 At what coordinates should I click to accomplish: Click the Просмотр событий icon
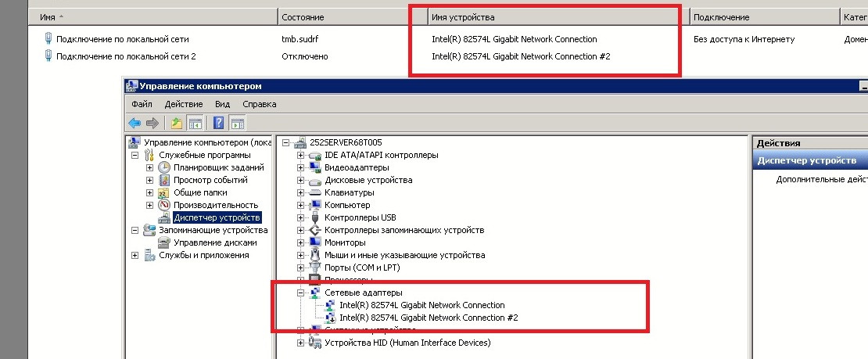tap(164, 180)
